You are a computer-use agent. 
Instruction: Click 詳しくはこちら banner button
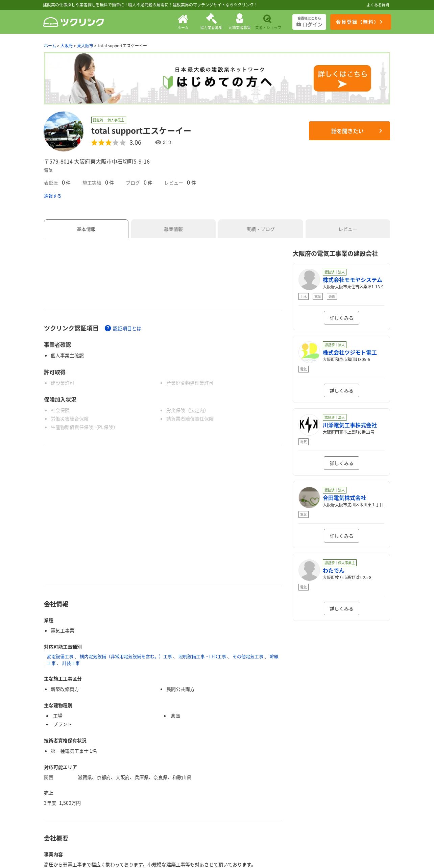pyautogui.click(x=342, y=78)
